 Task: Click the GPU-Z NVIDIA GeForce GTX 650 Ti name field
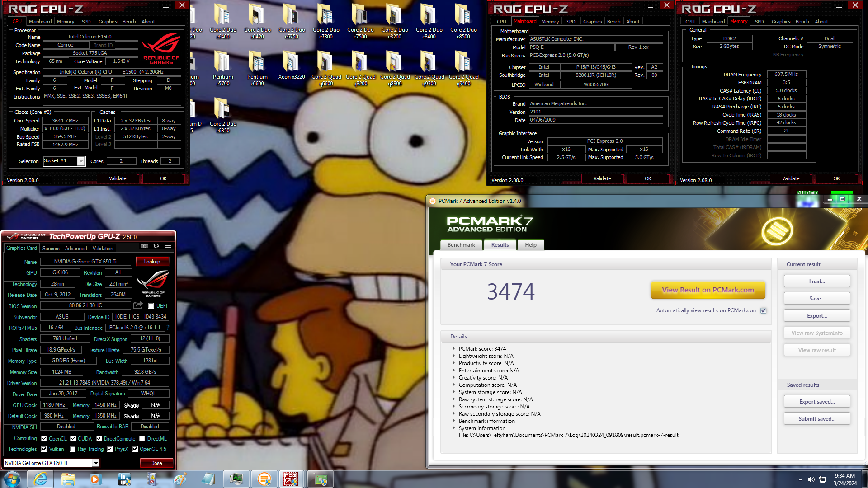pyautogui.click(x=85, y=262)
